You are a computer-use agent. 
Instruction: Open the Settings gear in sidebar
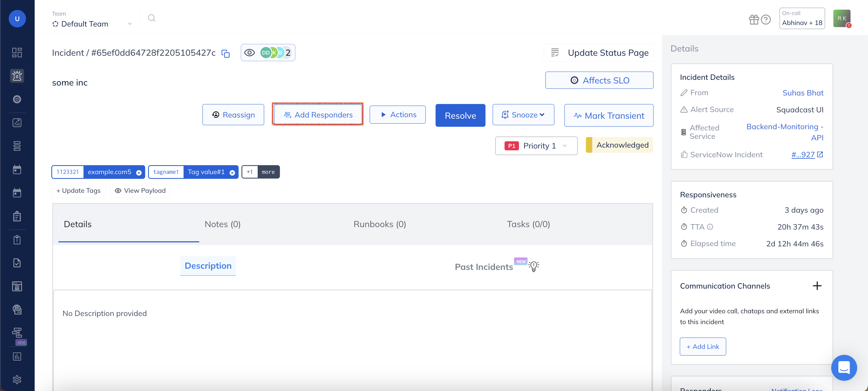(17, 380)
